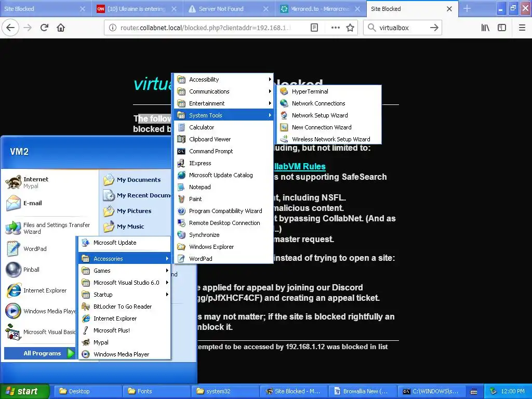Image resolution: width=532 pixels, height=399 pixels.
Task: Expand the Communications submenu
Action: click(x=224, y=91)
